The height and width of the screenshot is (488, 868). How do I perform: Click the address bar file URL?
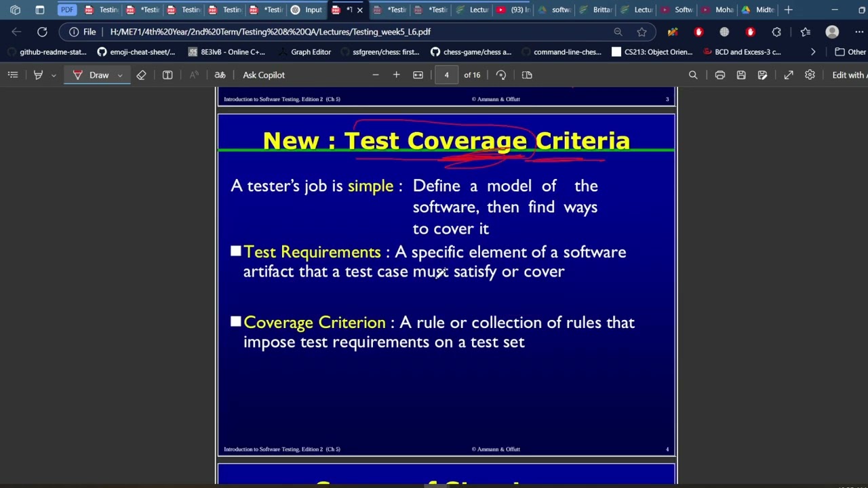tap(270, 32)
